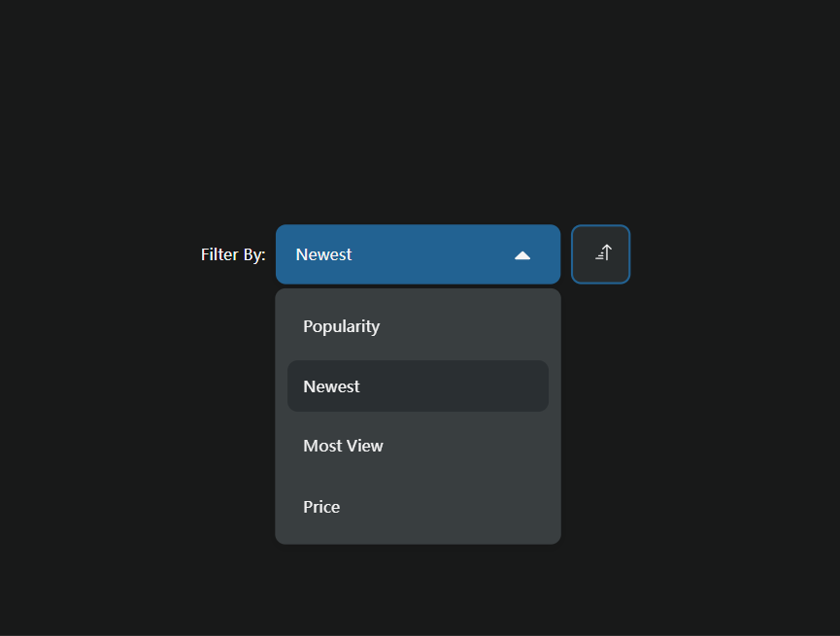Click the sort order arrow icon
This screenshot has height=636, width=840.
tap(602, 253)
